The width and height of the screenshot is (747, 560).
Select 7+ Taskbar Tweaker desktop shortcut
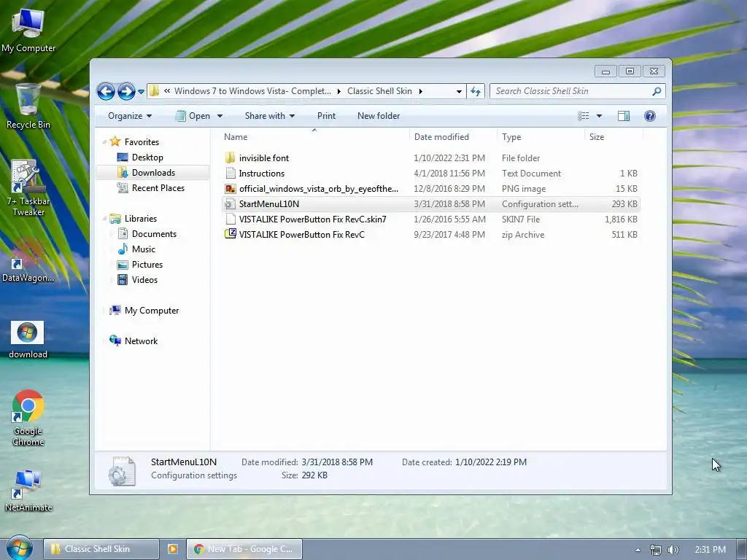[x=28, y=188]
